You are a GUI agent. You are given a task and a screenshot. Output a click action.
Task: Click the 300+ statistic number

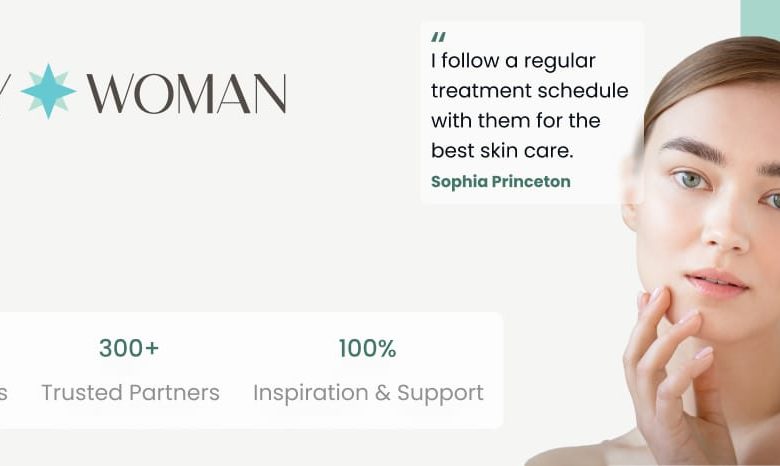click(129, 348)
